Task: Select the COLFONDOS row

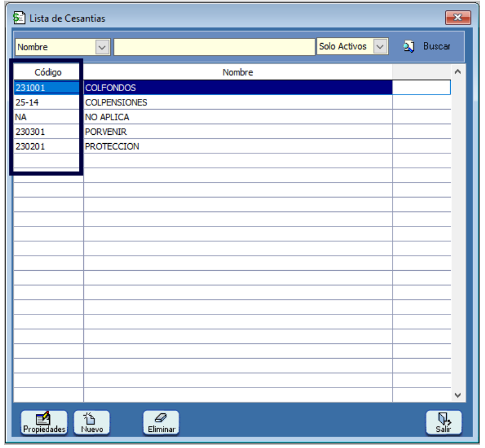Action: coord(238,88)
